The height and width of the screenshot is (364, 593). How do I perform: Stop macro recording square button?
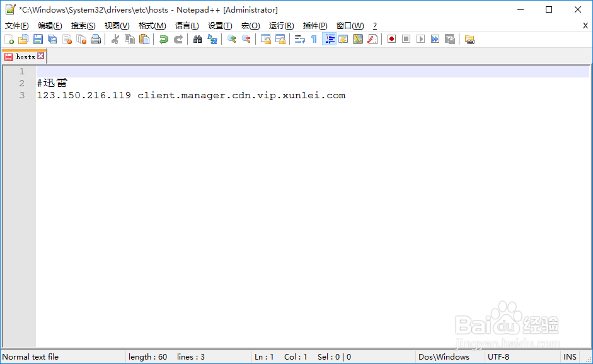(x=406, y=39)
